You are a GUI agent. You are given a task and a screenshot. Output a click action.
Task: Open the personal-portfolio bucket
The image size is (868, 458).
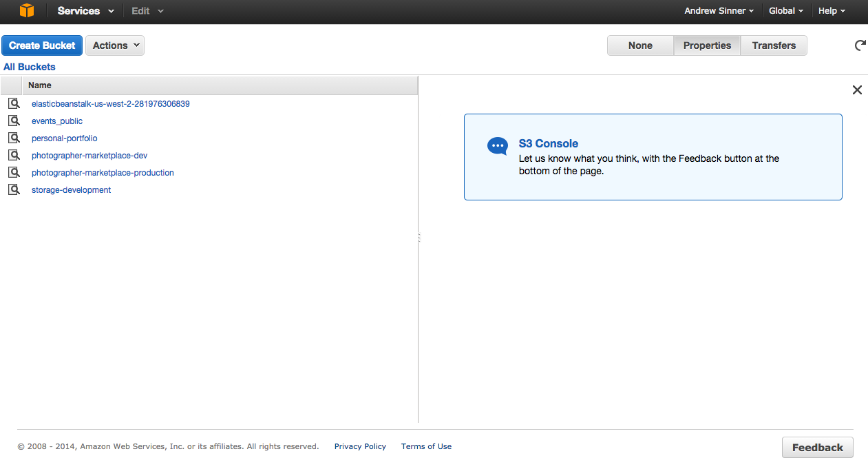click(x=65, y=138)
